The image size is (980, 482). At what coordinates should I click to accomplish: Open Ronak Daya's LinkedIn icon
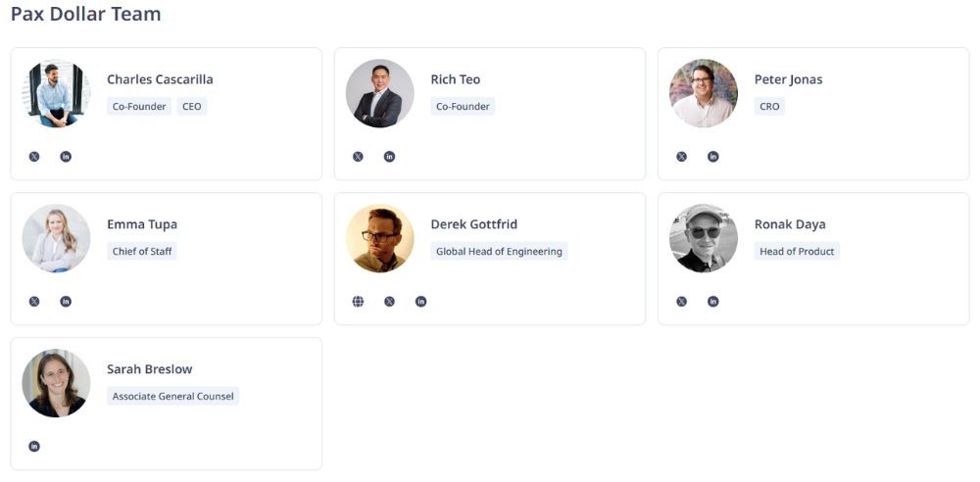click(x=712, y=302)
